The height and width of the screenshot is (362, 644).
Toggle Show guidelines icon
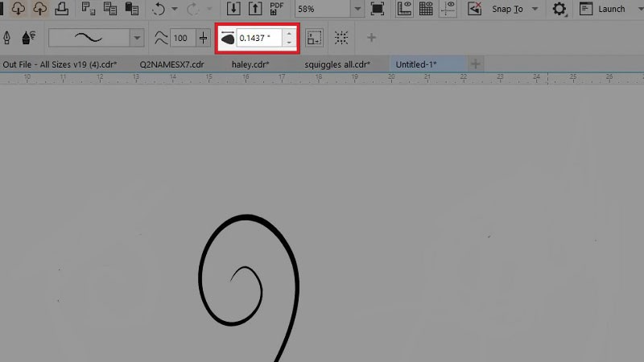(448, 9)
